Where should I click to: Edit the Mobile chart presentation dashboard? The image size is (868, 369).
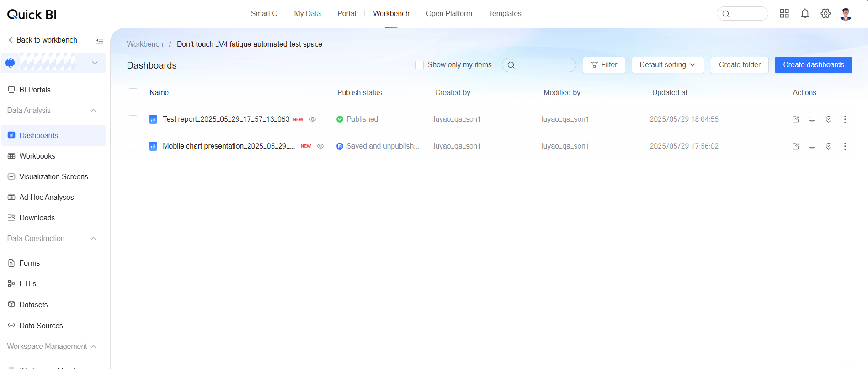(796, 146)
